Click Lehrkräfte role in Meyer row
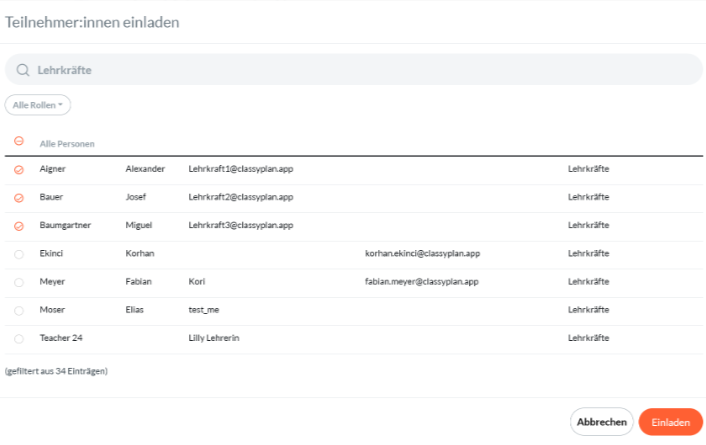This screenshot has height=445, width=706. [x=588, y=282]
